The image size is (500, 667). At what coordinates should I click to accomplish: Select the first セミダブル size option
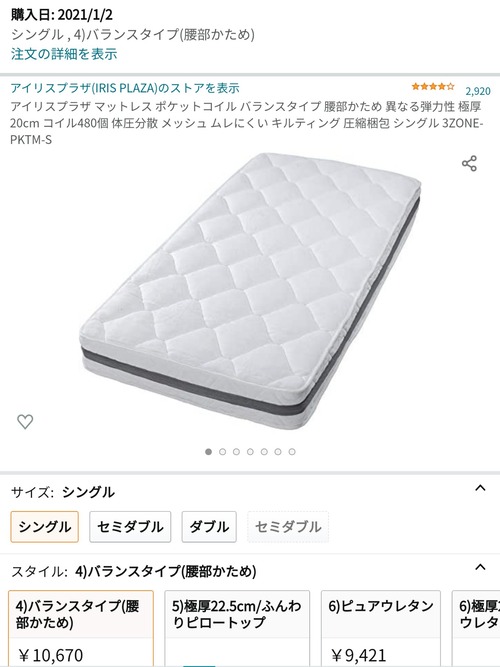click(130, 527)
